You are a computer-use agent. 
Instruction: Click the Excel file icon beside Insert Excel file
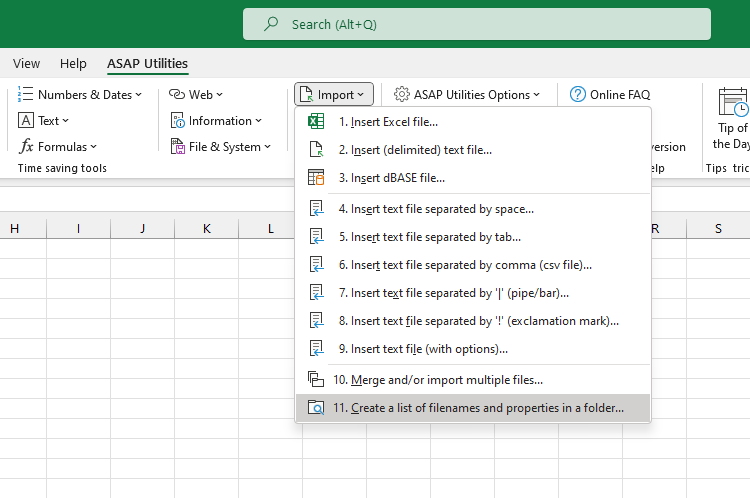316,122
